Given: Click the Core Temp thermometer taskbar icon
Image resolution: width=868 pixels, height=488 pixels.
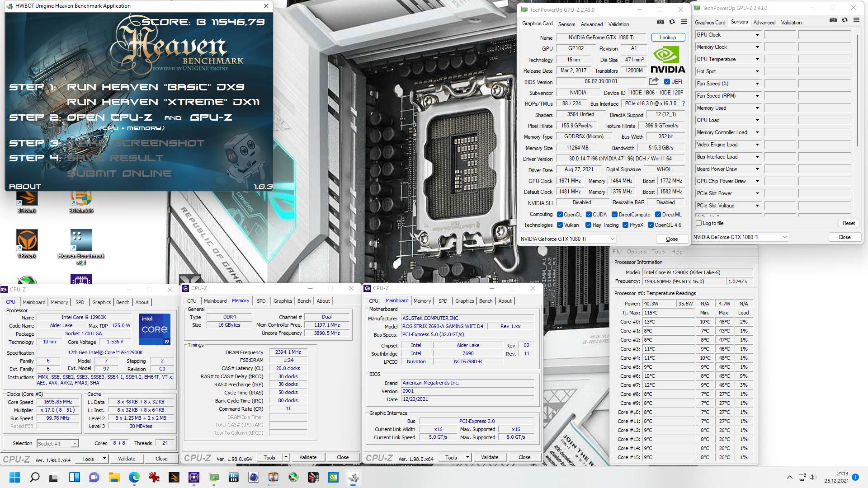Looking at the screenshot, I should [274, 477].
